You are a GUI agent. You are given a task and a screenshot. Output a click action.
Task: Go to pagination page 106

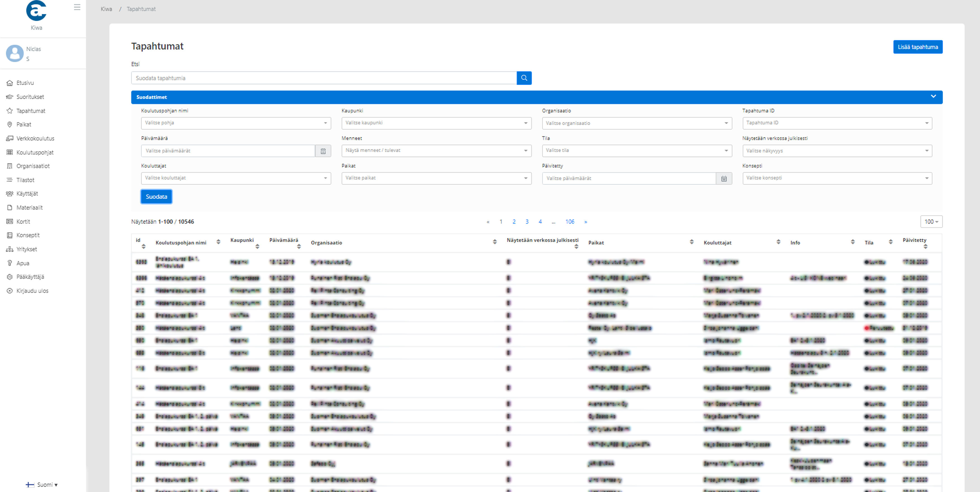570,222
